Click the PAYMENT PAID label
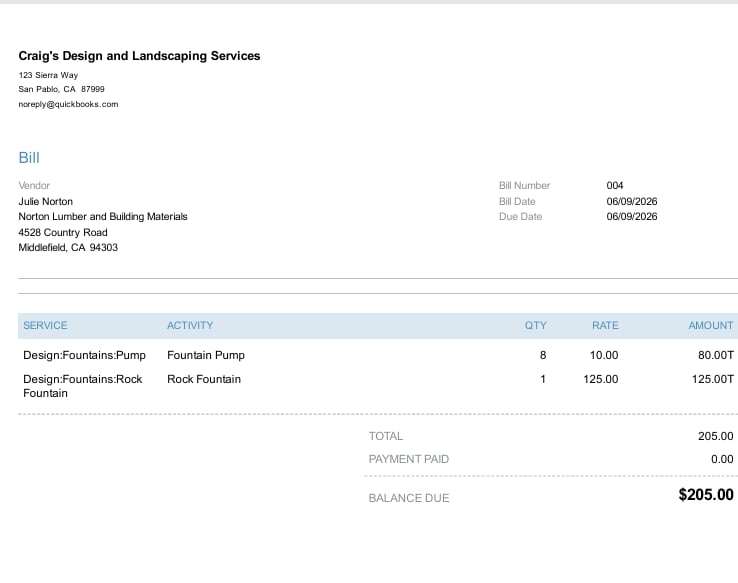This screenshot has height=583, width=738. (x=409, y=459)
